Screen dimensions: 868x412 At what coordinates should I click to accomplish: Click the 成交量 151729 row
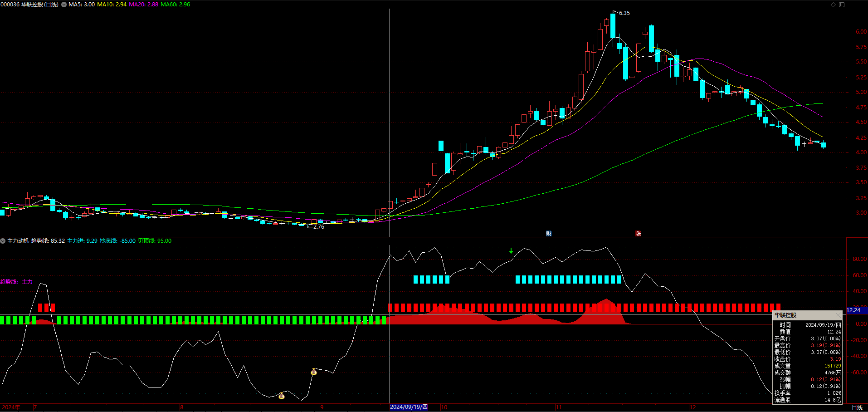(807, 366)
